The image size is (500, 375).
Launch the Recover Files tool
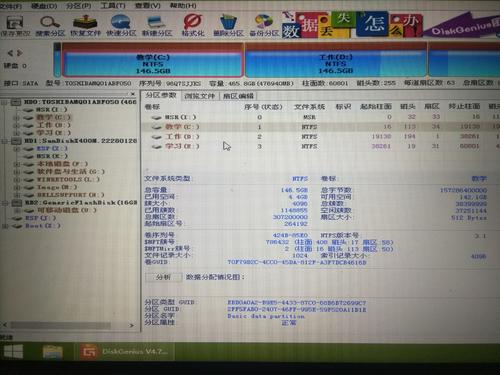(85, 26)
